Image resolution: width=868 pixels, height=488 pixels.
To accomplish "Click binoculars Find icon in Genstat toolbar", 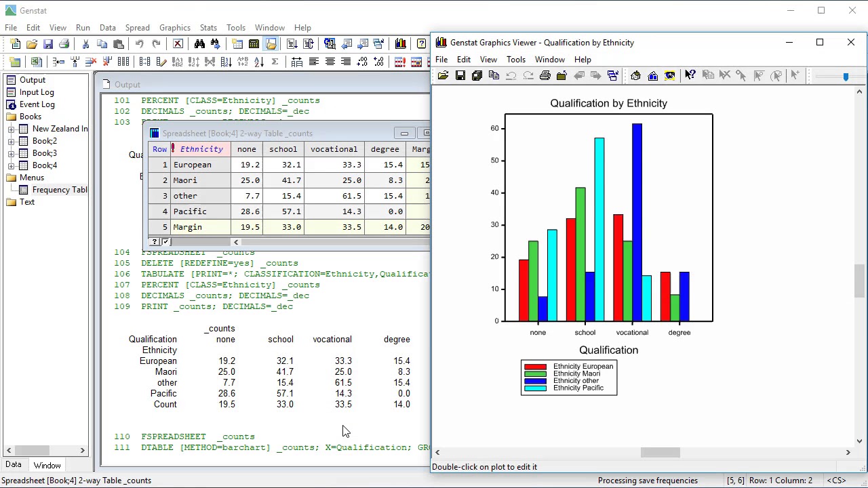I will point(199,44).
